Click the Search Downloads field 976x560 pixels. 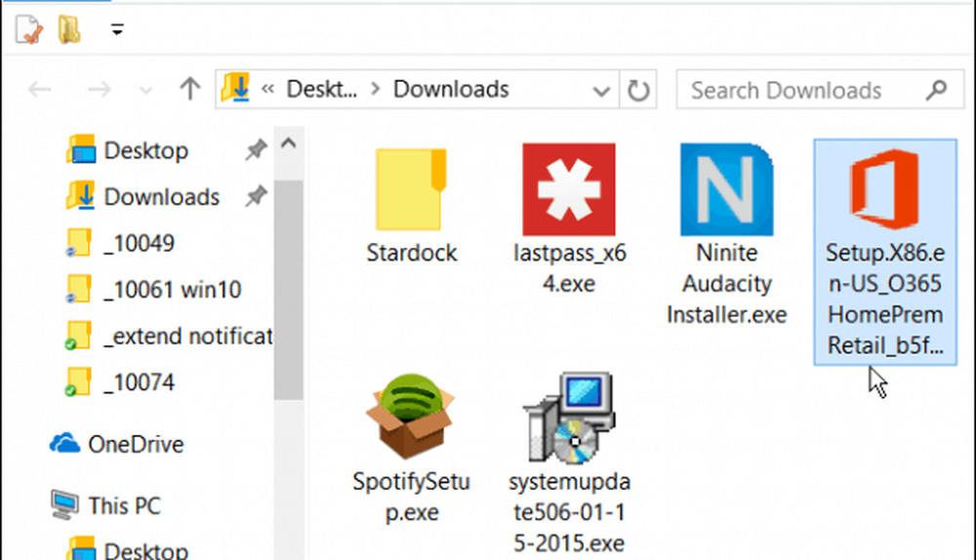pos(820,90)
